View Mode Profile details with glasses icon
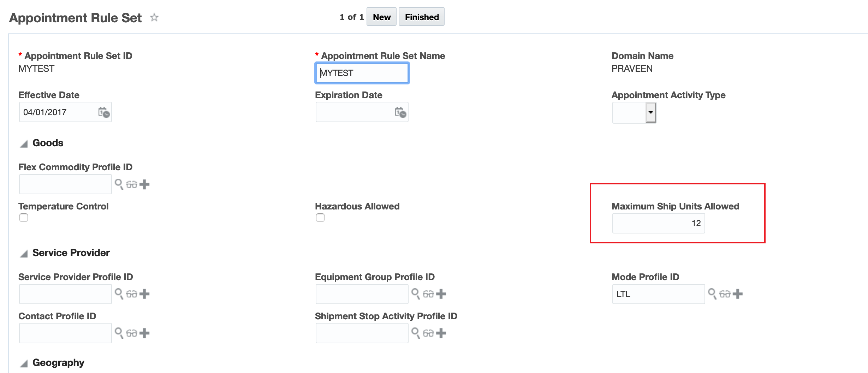This screenshot has height=373, width=868. 725,294
